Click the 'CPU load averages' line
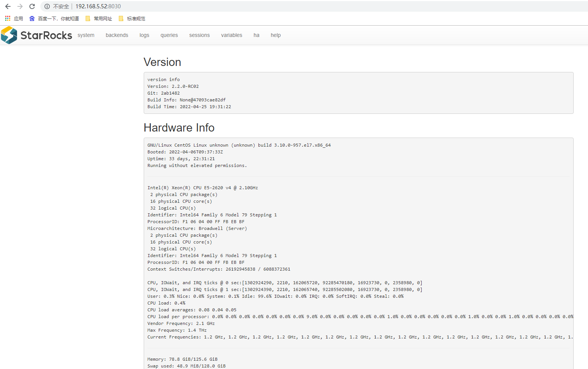 tap(192, 310)
